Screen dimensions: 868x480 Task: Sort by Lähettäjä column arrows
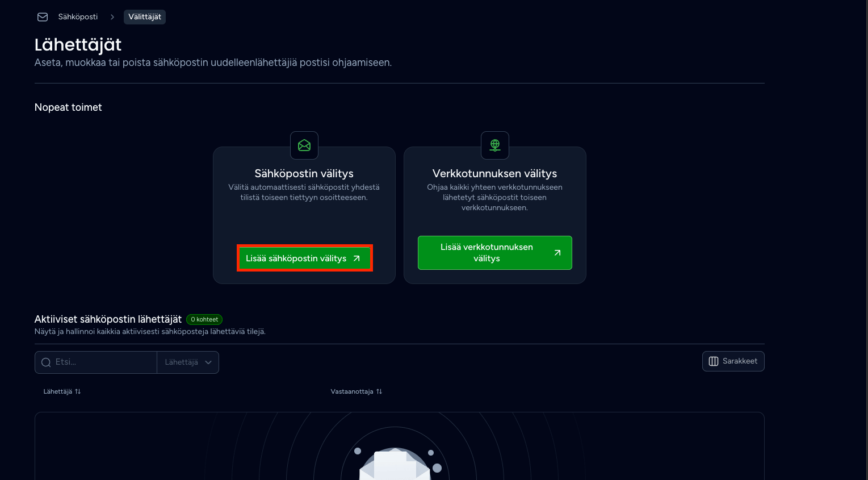click(78, 391)
